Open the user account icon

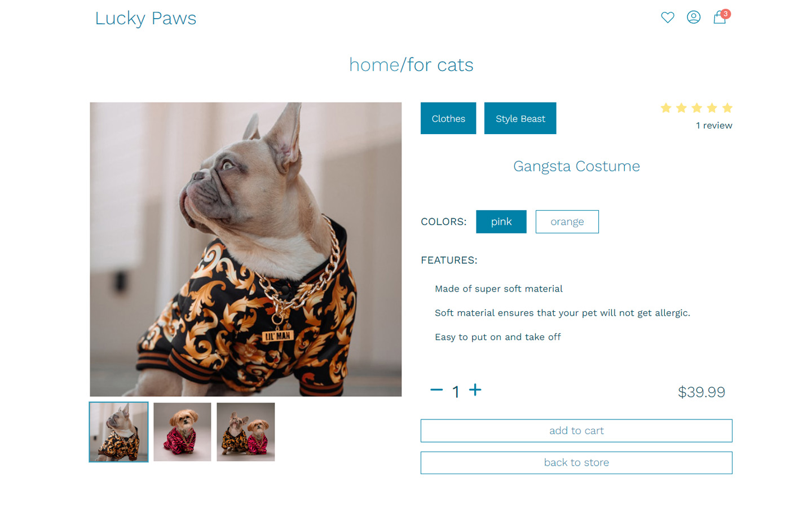pyautogui.click(x=694, y=17)
